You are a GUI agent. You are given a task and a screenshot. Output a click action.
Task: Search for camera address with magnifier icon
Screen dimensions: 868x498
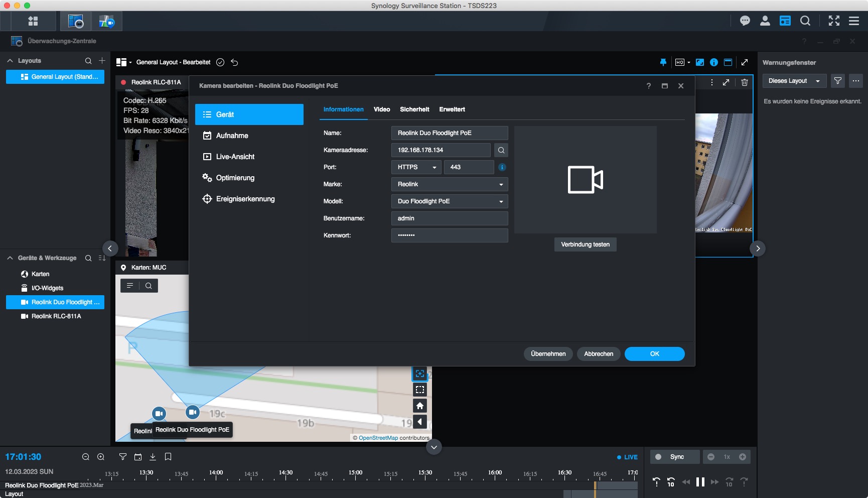[501, 150]
